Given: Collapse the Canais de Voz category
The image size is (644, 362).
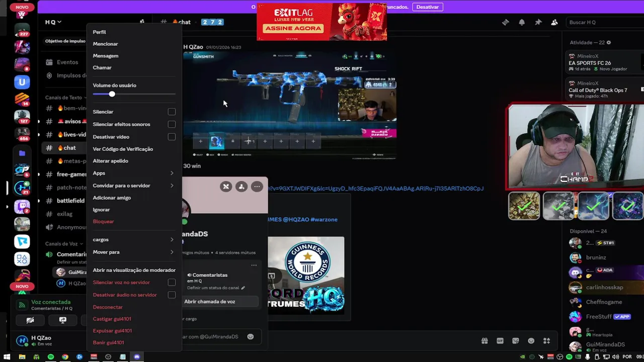Looking at the screenshot, I should [x=64, y=244].
